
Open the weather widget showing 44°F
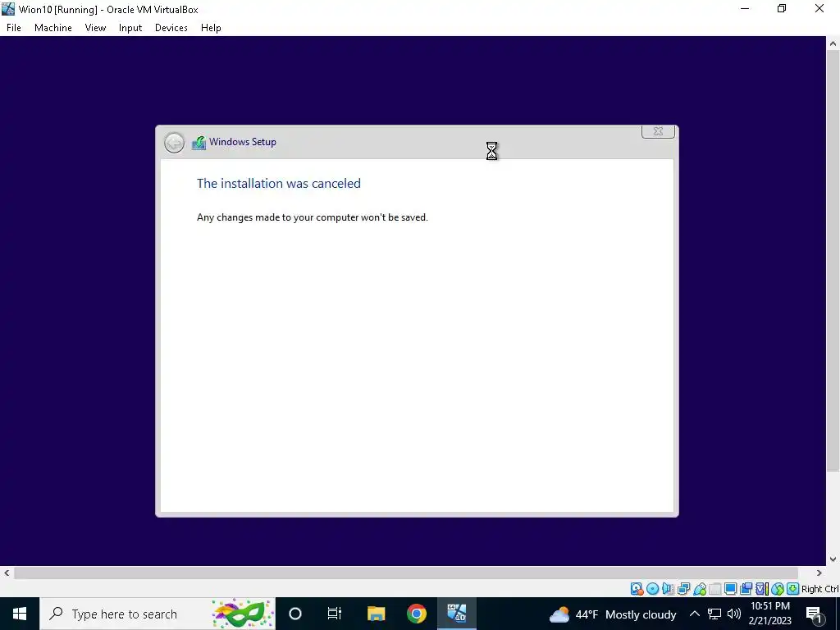tap(612, 614)
